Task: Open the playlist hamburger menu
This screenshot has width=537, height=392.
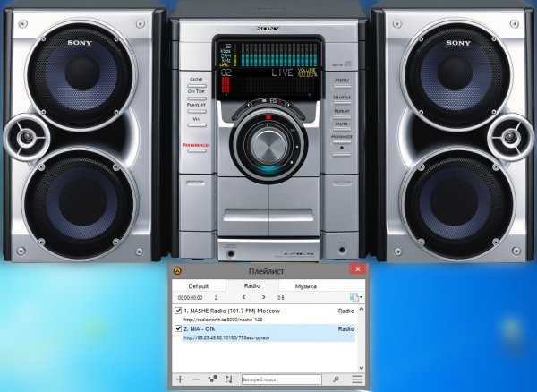Action: 357,379
